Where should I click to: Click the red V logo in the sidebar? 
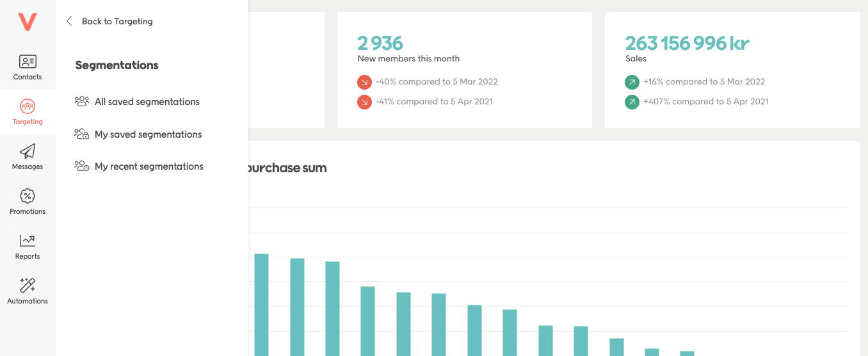pos(28,22)
